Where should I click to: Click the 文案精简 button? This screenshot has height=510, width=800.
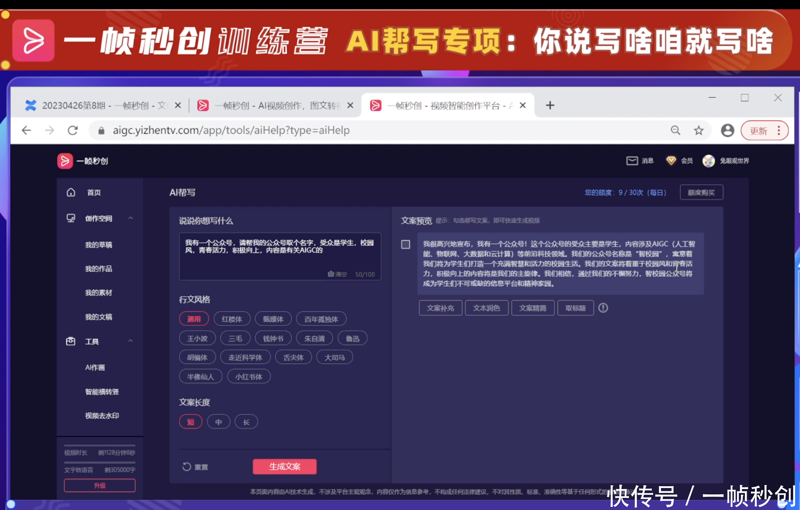pos(533,308)
